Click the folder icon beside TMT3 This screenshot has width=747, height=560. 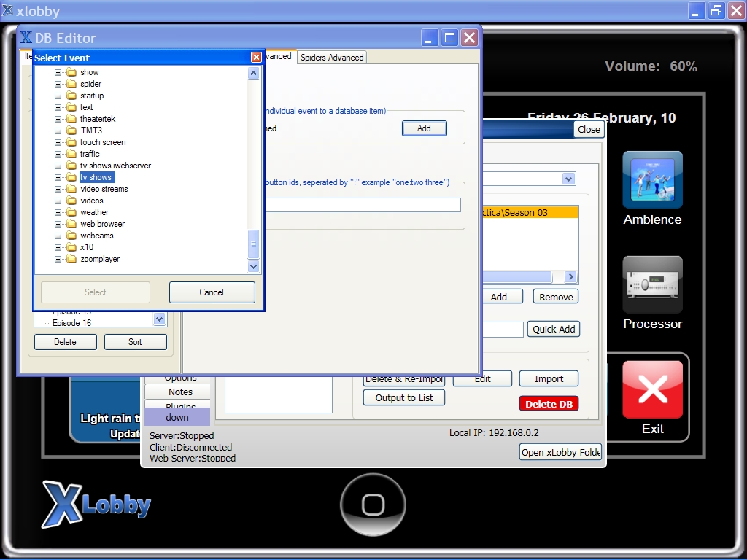71,131
